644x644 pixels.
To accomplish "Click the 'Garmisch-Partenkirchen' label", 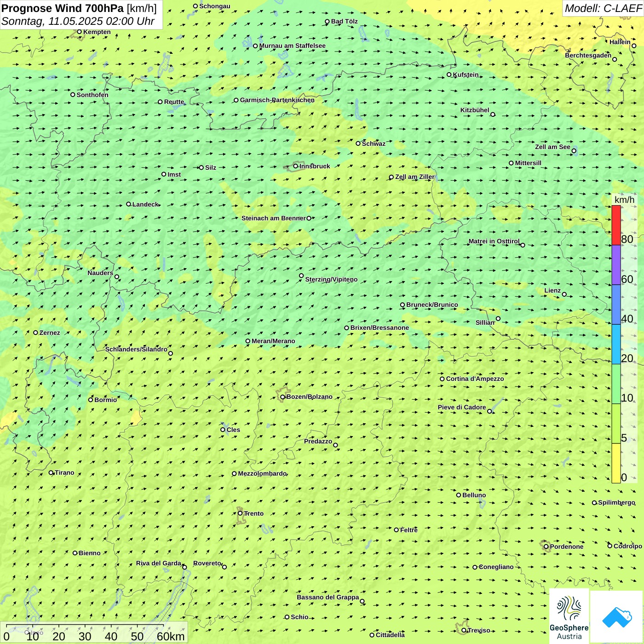I will pos(277,100).
